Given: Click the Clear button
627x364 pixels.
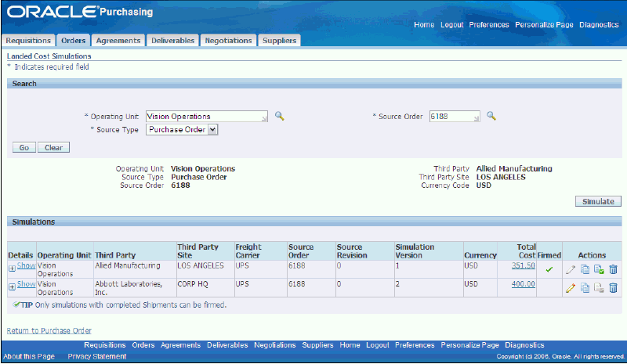Looking at the screenshot, I should (53, 147).
